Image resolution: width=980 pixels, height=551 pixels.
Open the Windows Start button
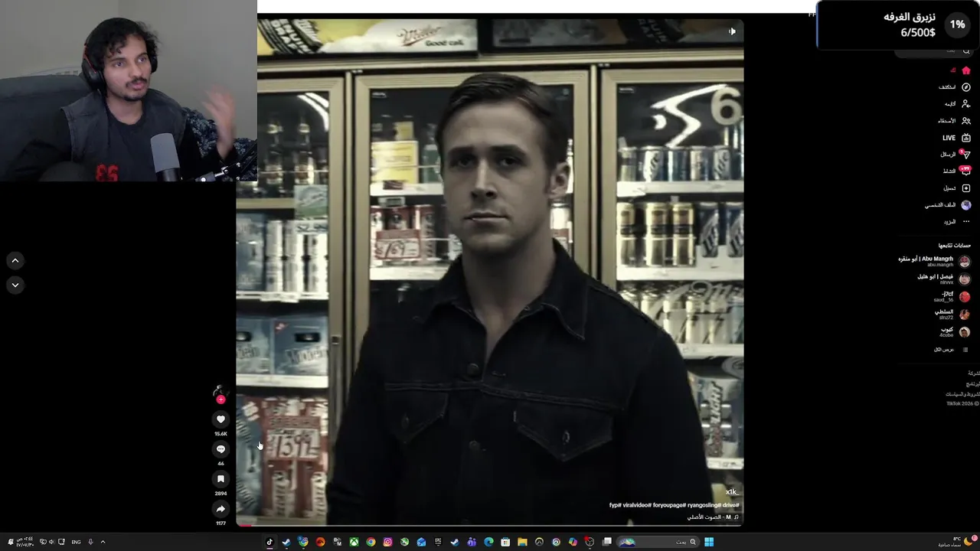[x=709, y=542]
